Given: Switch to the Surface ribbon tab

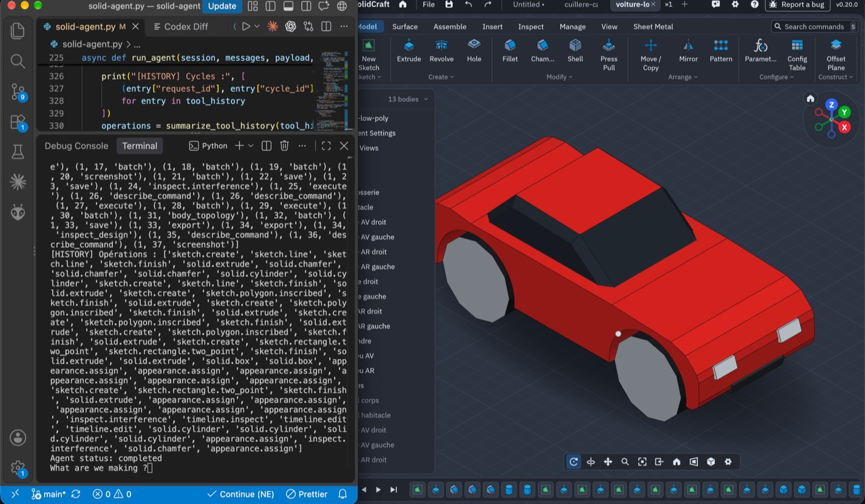Looking at the screenshot, I should (x=405, y=27).
